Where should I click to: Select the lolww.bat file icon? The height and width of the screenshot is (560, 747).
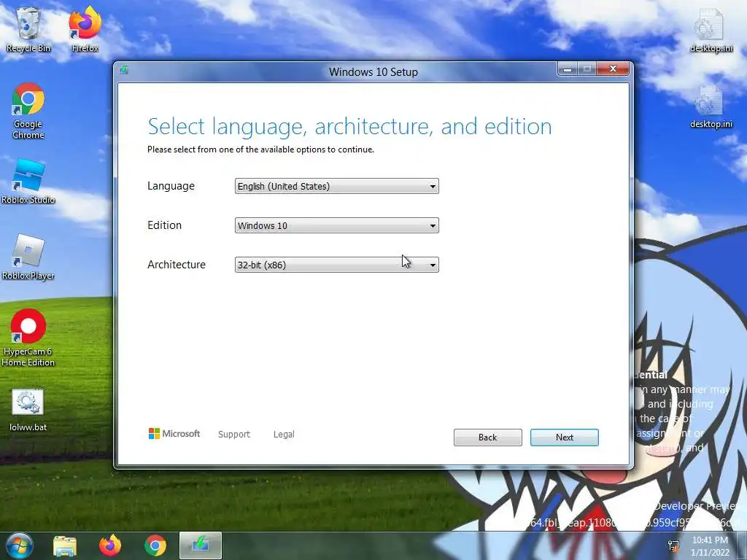(x=28, y=410)
